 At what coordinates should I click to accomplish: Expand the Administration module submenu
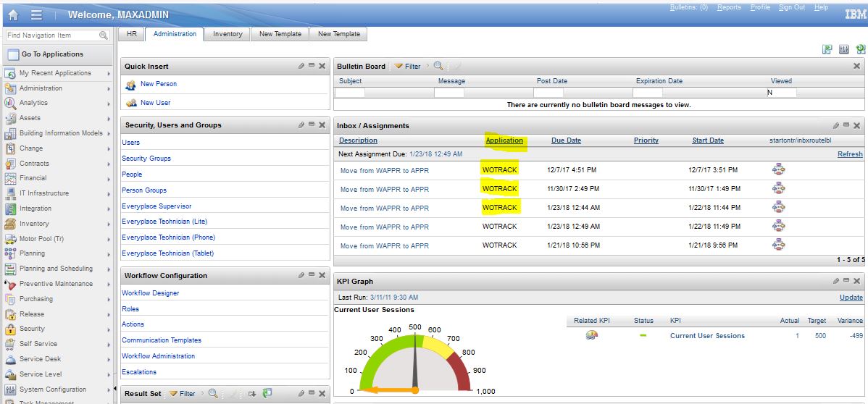click(109, 88)
